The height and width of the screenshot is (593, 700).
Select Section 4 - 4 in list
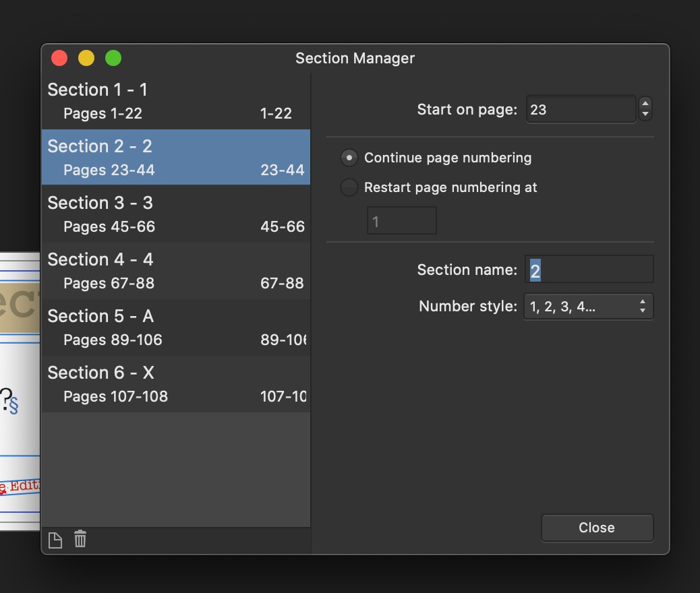175,271
